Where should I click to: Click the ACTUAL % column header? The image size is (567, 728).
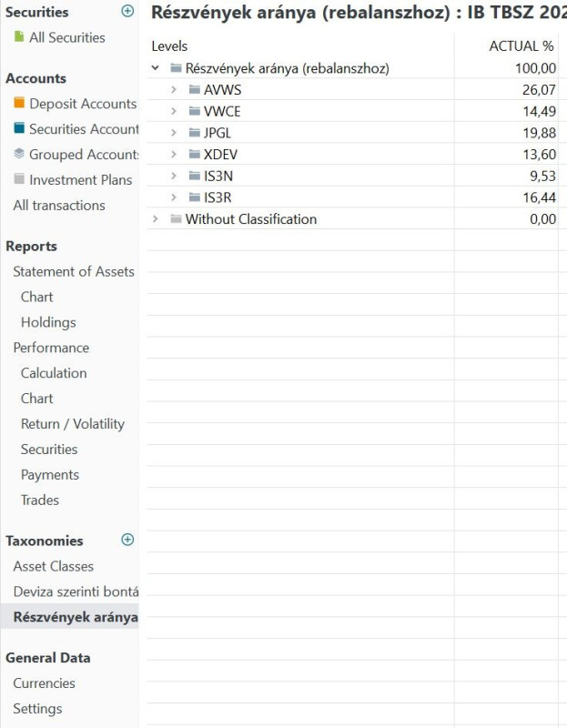coord(521,45)
